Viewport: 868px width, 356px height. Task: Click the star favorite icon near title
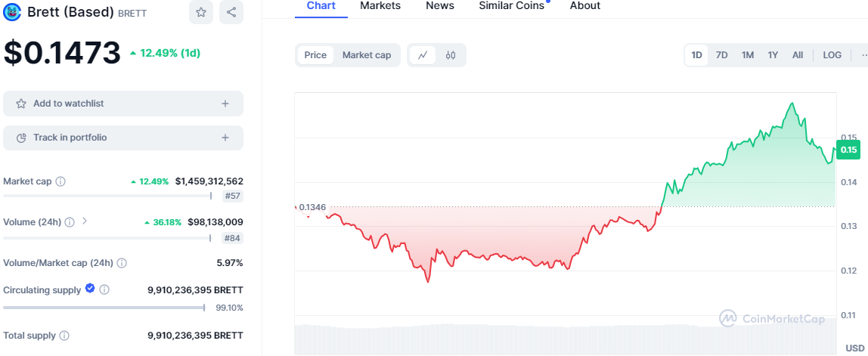coord(201,12)
